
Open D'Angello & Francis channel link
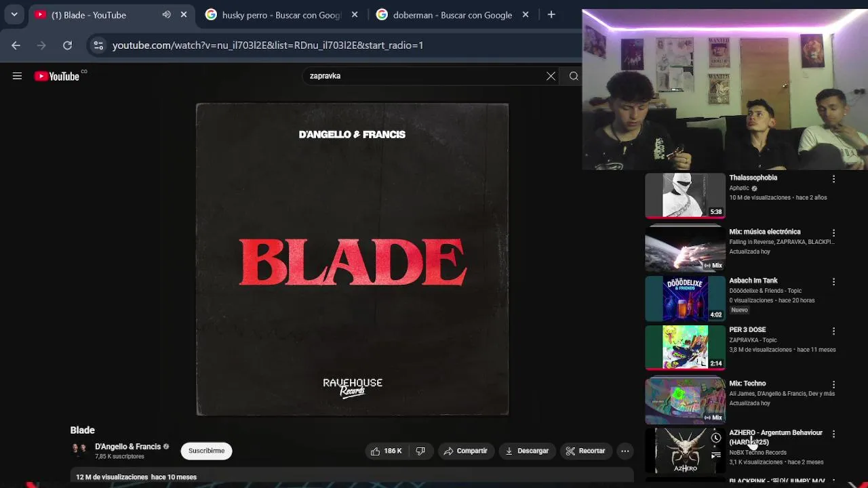(127, 447)
